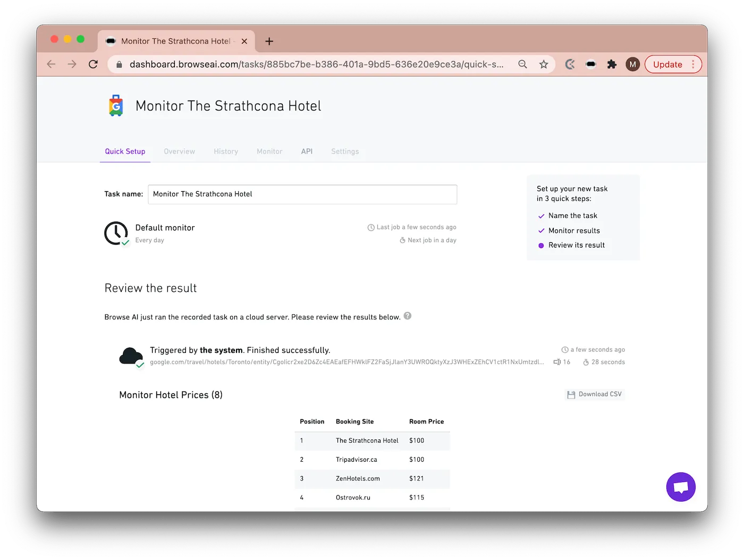Click the browser forward arrow
The width and height of the screenshot is (744, 560).
pyautogui.click(x=72, y=64)
